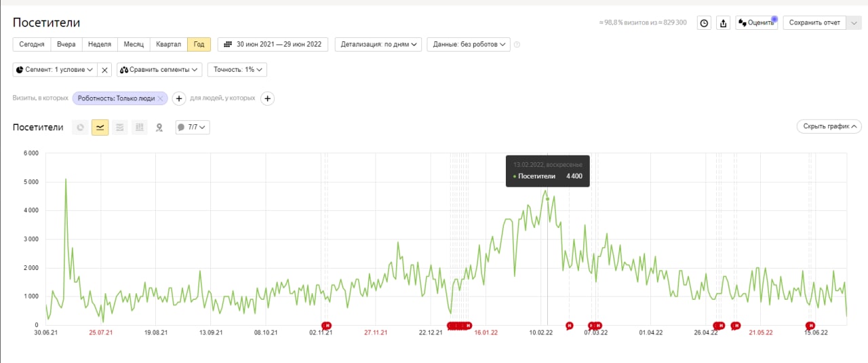
Task: Add a visit condition with the first plus button
Action: (x=179, y=98)
